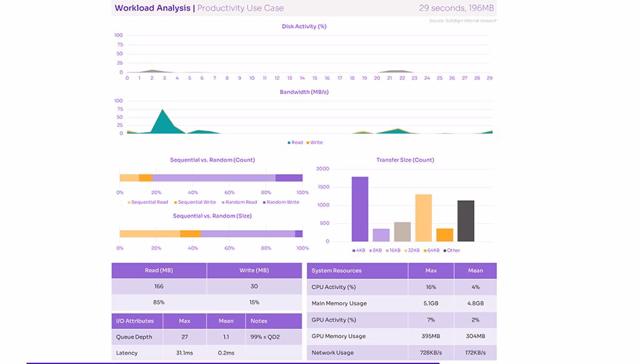Select the 31.1ms latency max value
Image resolution: width=641 pixels, height=364 pixels.
point(185,353)
